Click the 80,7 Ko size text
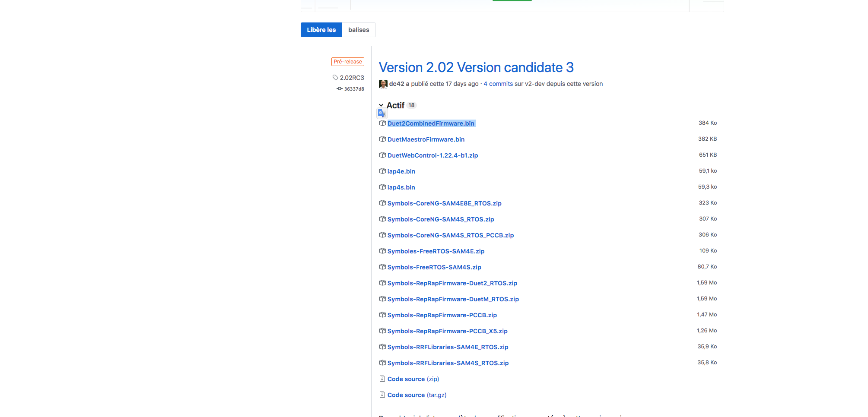The height and width of the screenshot is (417, 868). (707, 267)
